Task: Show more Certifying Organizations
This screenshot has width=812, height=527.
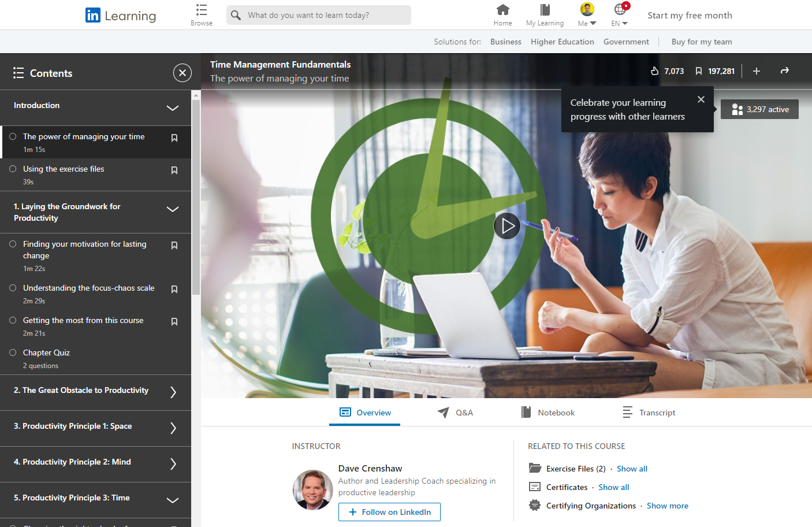Action: 667,506
